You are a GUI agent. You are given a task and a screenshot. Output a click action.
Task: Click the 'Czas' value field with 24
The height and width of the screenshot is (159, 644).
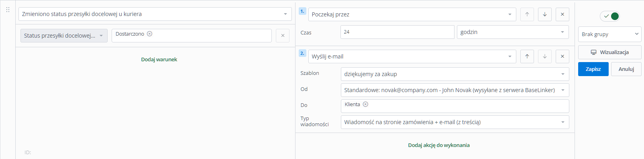397,32
